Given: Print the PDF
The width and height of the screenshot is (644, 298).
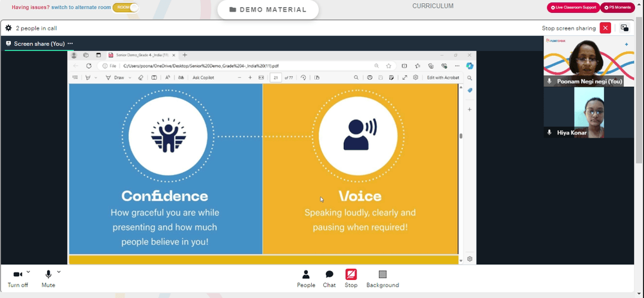Looking at the screenshot, I should pos(370,77).
